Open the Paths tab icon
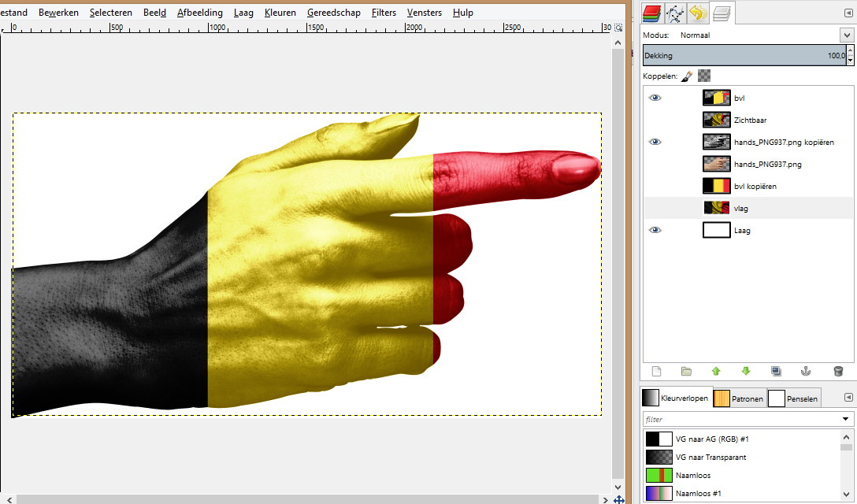The image size is (857, 504). pos(674,12)
